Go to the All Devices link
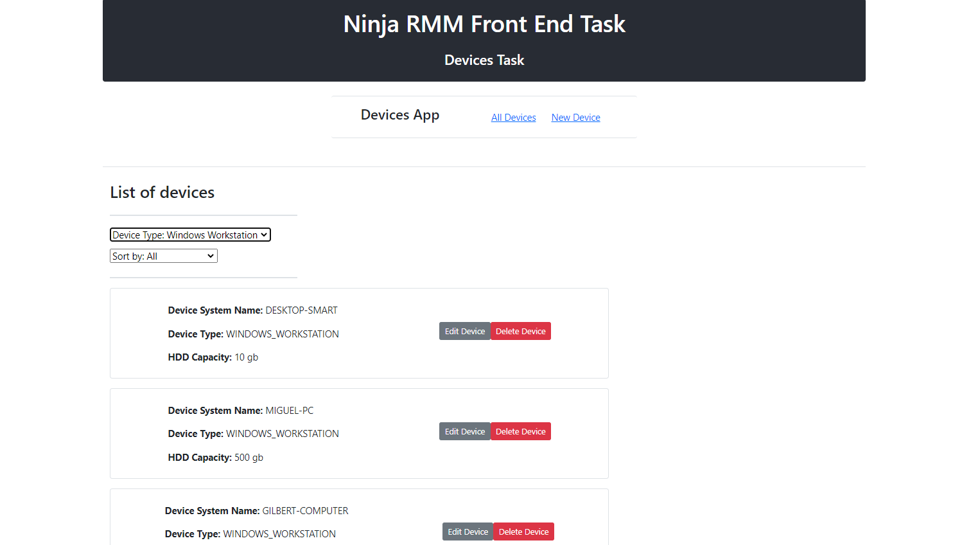Image resolution: width=980 pixels, height=545 pixels. [513, 118]
